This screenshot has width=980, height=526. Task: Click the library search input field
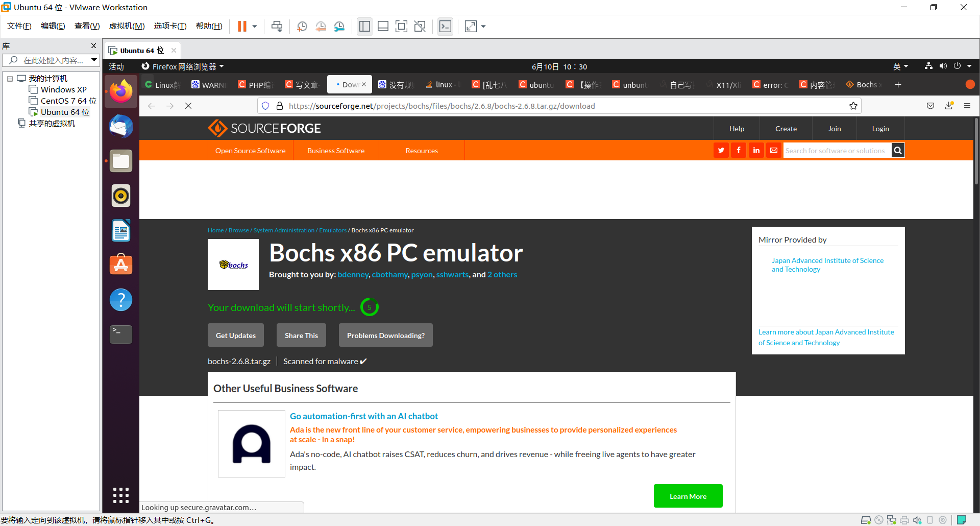51,60
